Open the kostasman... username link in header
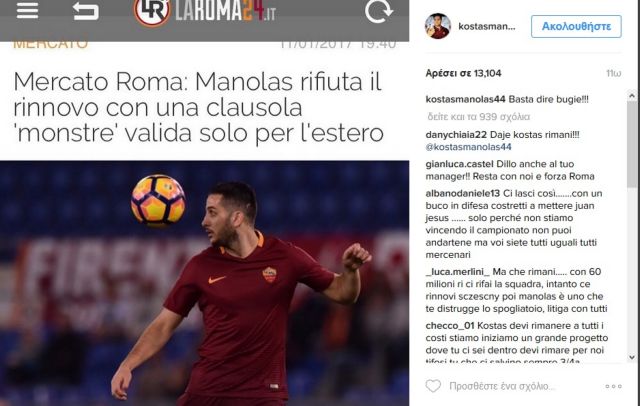The image size is (640, 406). [x=487, y=27]
